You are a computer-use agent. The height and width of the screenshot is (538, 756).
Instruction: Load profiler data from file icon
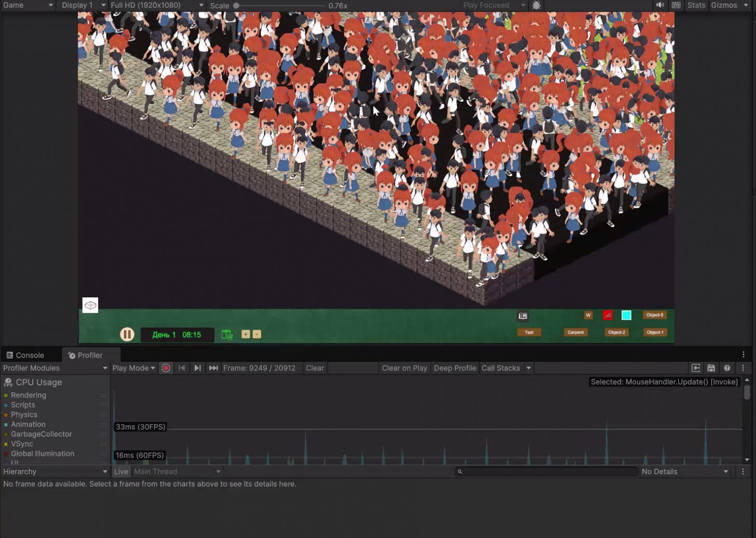coord(696,368)
